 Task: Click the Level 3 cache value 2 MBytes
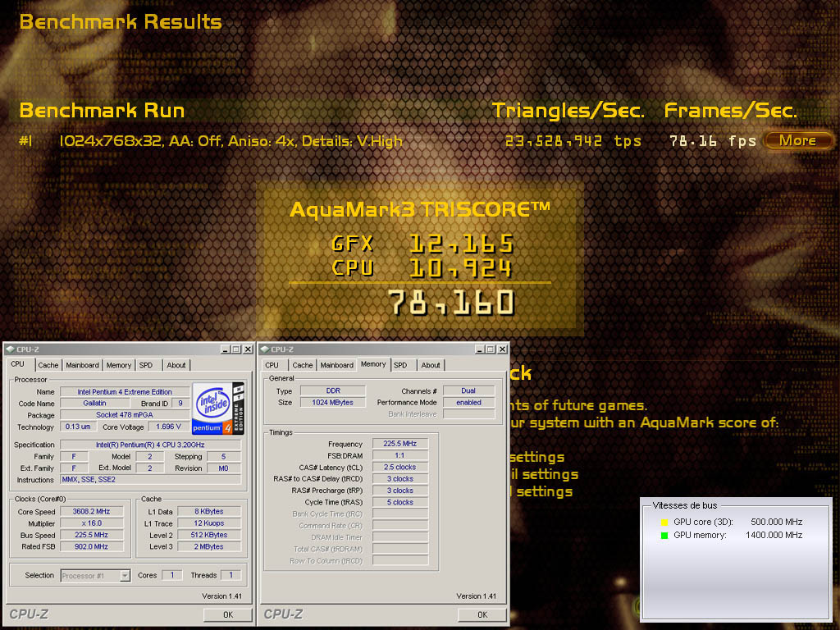pyautogui.click(x=209, y=547)
